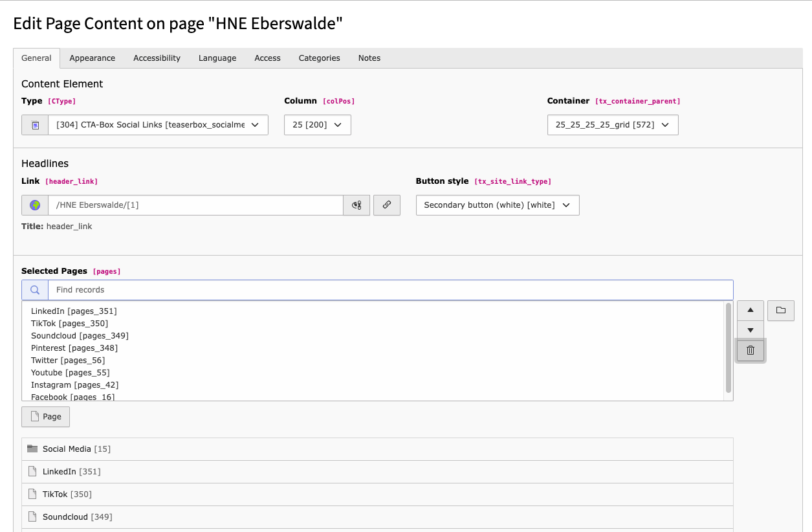Focus the Find records search field
This screenshot has width=812, height=532.
coord(390,290)
